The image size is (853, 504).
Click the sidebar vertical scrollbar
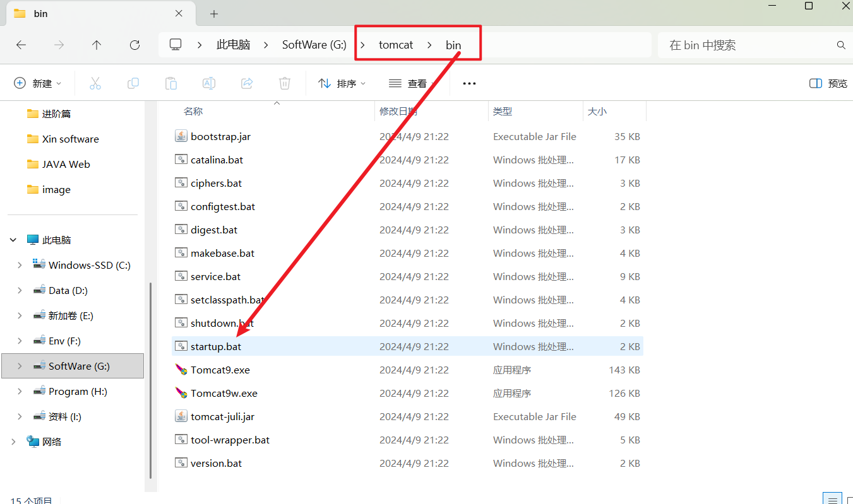150,380
